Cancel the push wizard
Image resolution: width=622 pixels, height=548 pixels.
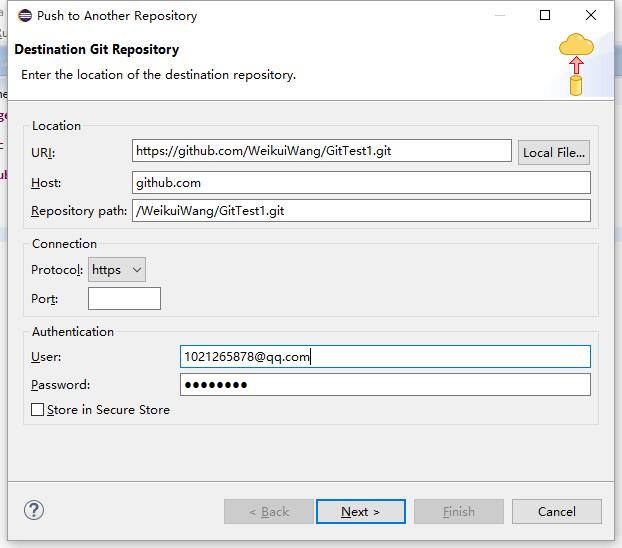[556, 511]
